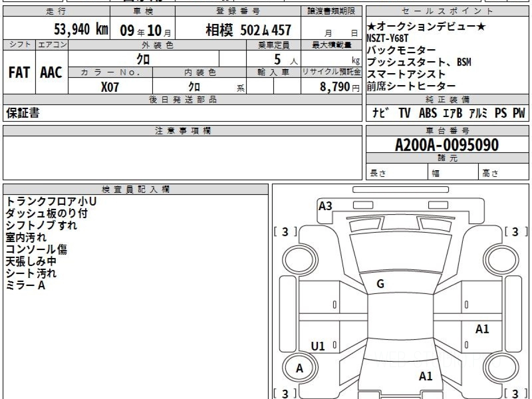Click the 諸元 header

pos(447,158)
